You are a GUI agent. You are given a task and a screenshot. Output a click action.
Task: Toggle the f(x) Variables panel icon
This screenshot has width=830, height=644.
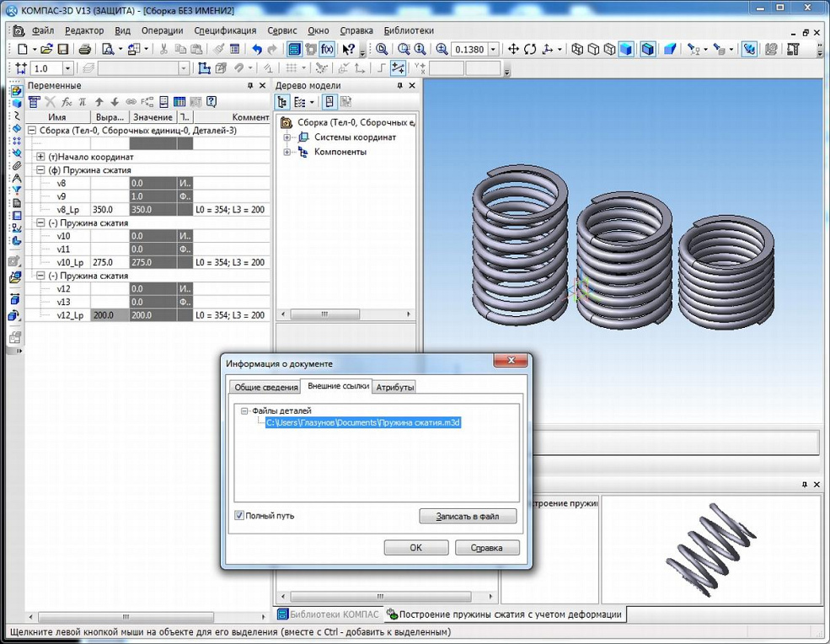pos(327,50)
